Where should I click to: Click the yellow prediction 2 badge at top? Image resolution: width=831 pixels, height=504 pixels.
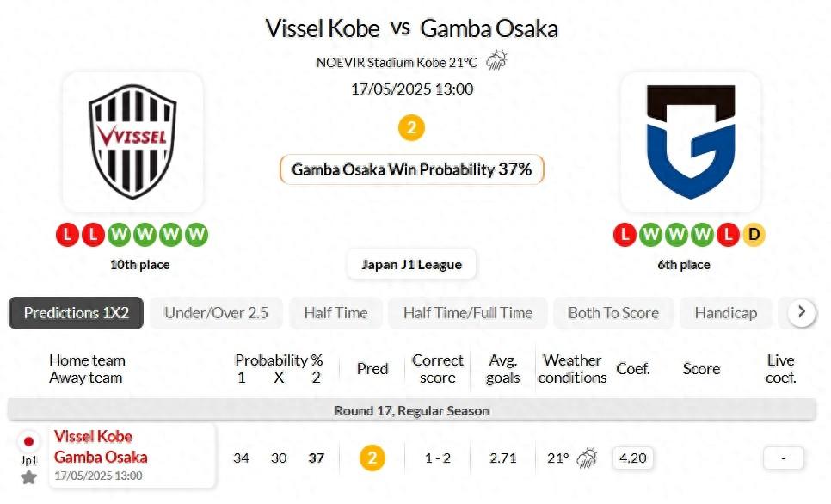click(411, 128)
